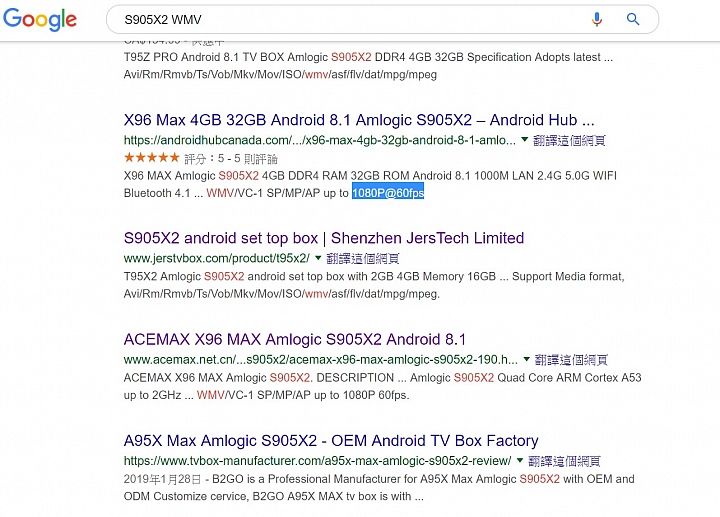Screen dimensions: 720x517
Task: Click the highlighted 1080P@60fps text
Action: (x=388, y=193)
